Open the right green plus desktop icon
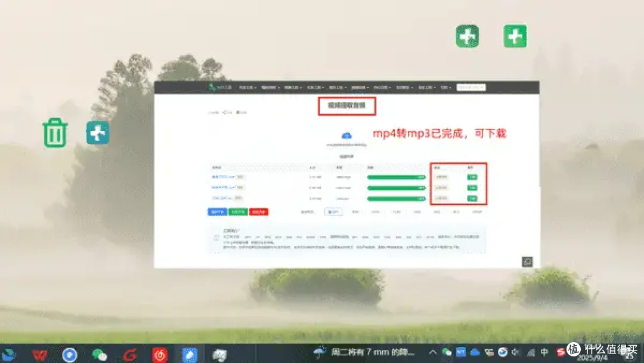 (x=515, y=36)
